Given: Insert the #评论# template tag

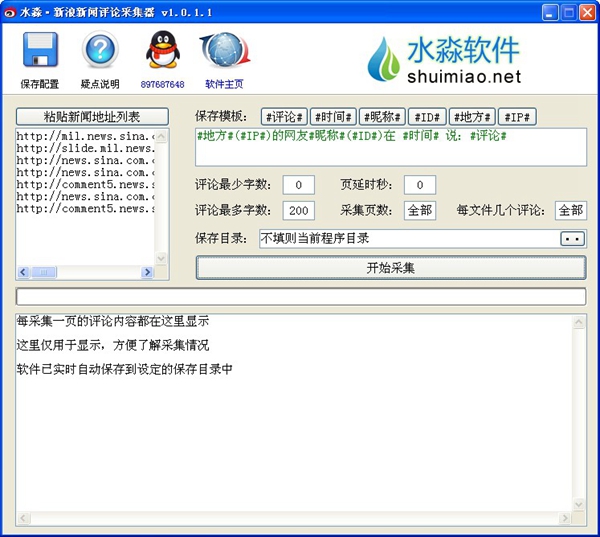Looking at the screenshot, I should (x=284, y=117).
